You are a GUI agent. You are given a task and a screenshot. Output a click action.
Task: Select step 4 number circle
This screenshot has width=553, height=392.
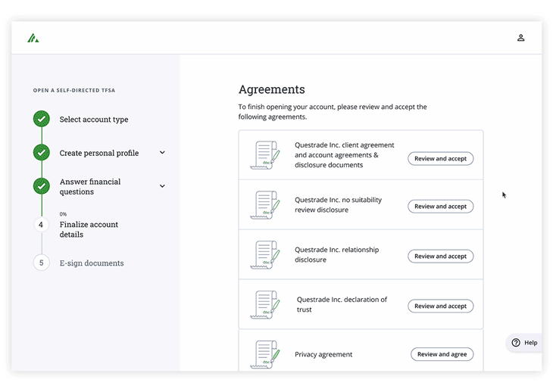click(x=41, y=225)
